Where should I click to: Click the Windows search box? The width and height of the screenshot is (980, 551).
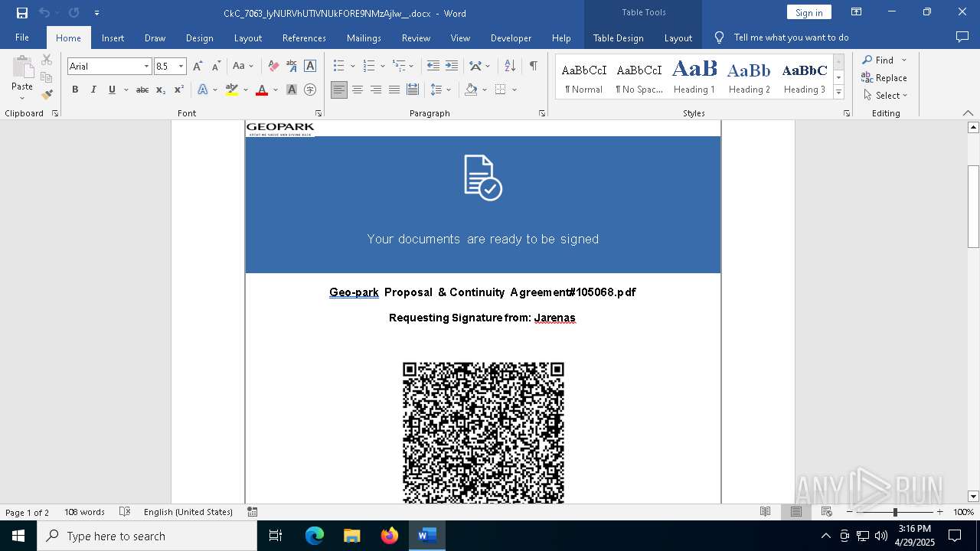pyautogui.click(x=147, y=536)
